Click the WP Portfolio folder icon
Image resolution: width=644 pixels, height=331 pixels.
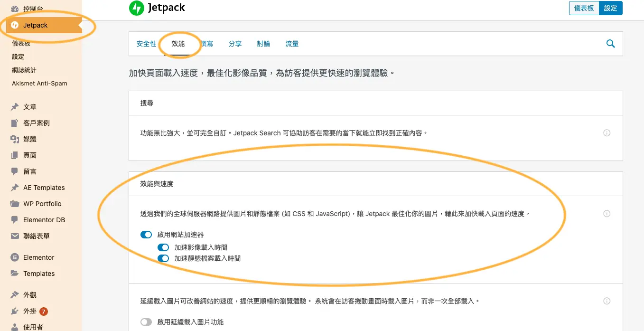[15, 204]
